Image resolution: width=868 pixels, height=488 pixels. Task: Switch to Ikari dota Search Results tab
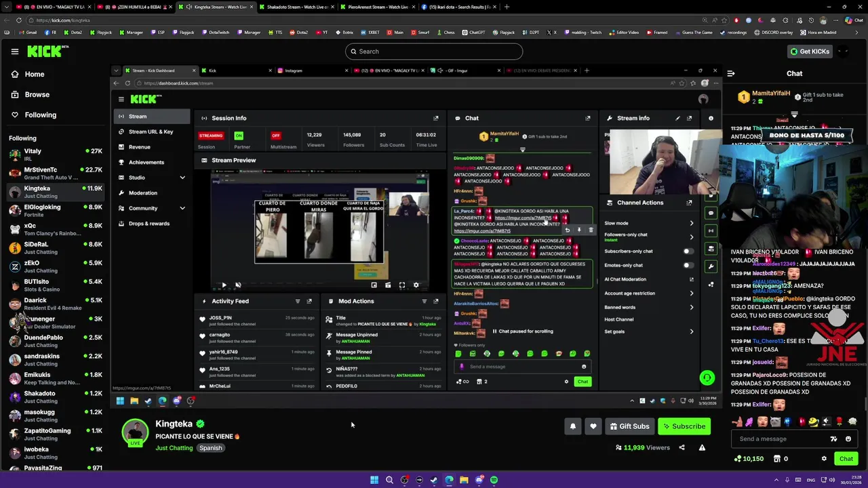click(458, 7)
